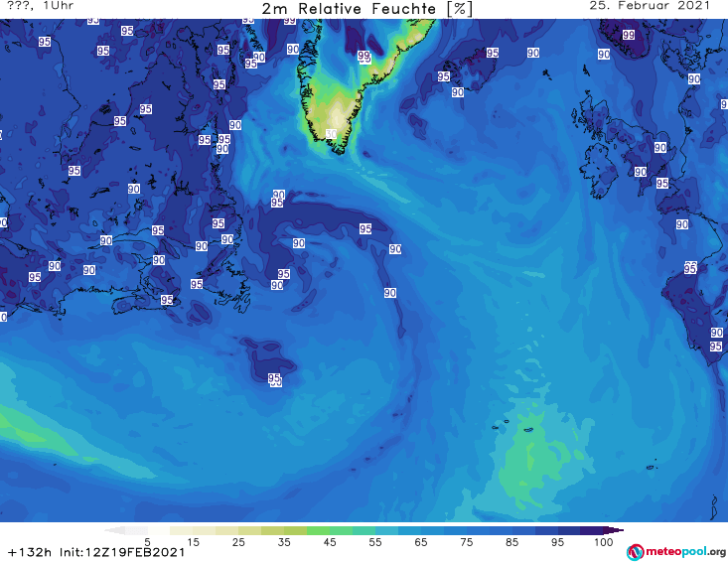Viewport: 728px width, 562px height.
Task: Click the boxed '99' label over Norway
Action: click(x=629, y=35)
